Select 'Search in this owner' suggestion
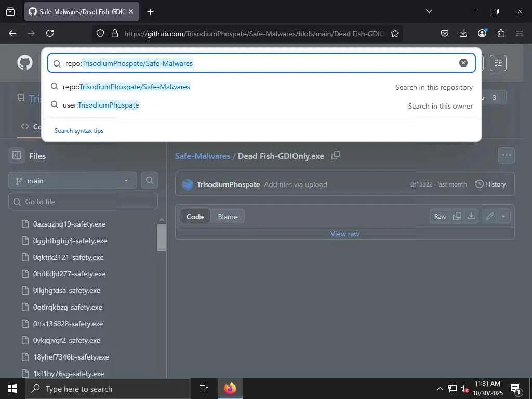 261,105
